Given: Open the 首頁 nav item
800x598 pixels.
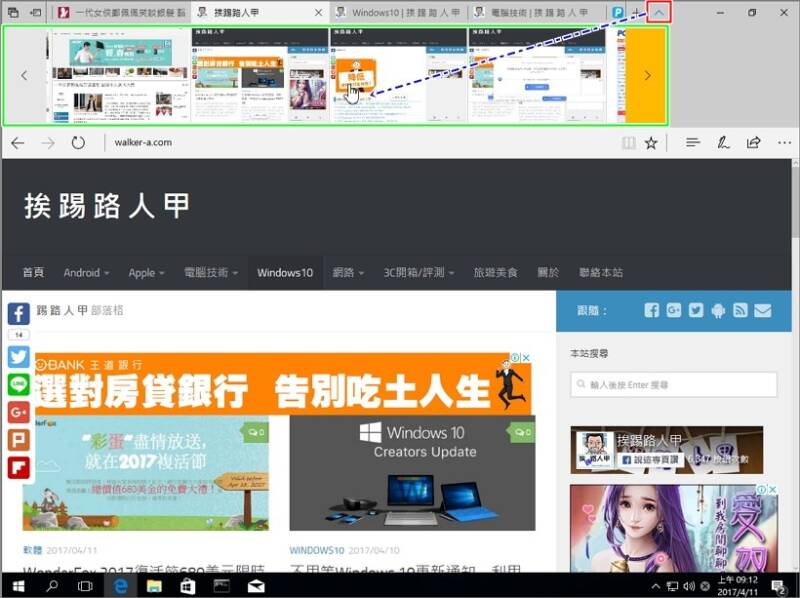Looking at the screenshot, I should tap(33, 272).
